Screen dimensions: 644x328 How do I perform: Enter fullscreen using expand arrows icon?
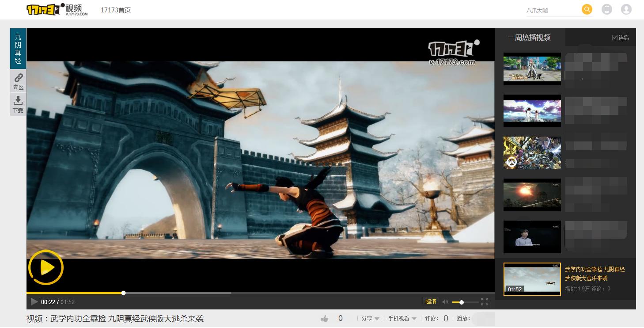(x=484, y=302)
